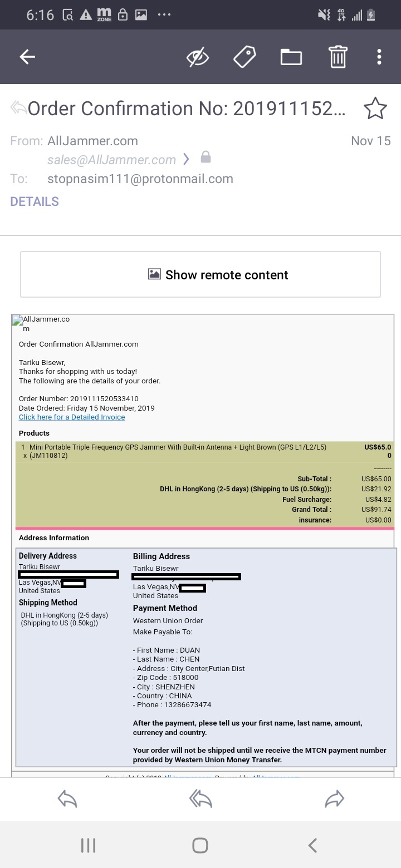Screen dimensions: 401x868
Task: Tap the signal strength bars icon
Action: [x=356, y=15]
